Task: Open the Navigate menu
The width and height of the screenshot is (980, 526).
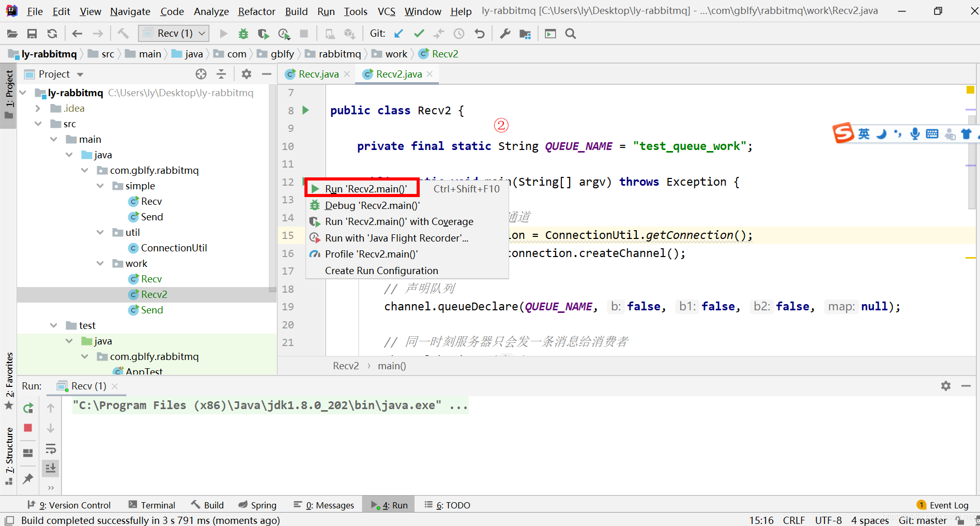Action: [130, 11]
